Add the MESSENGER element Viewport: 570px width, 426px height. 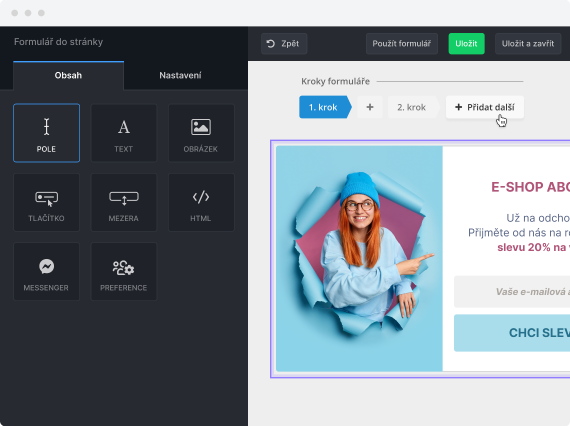pos(47,272)
